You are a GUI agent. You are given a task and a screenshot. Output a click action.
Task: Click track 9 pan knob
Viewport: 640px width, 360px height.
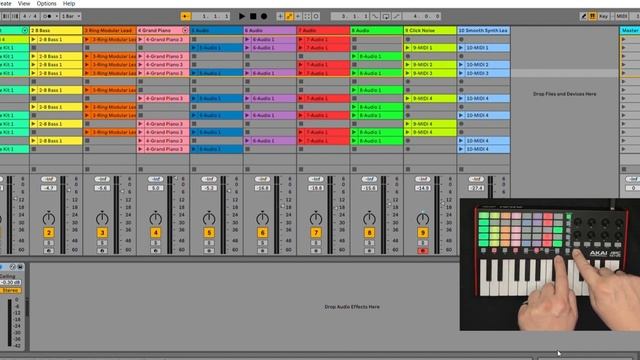click(x=423, y=218)
